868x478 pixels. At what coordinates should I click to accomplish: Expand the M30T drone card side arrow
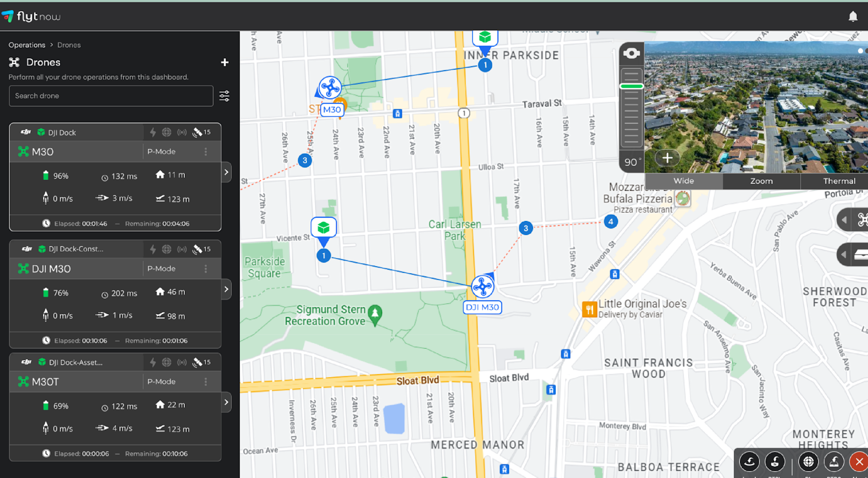(226, 402)
